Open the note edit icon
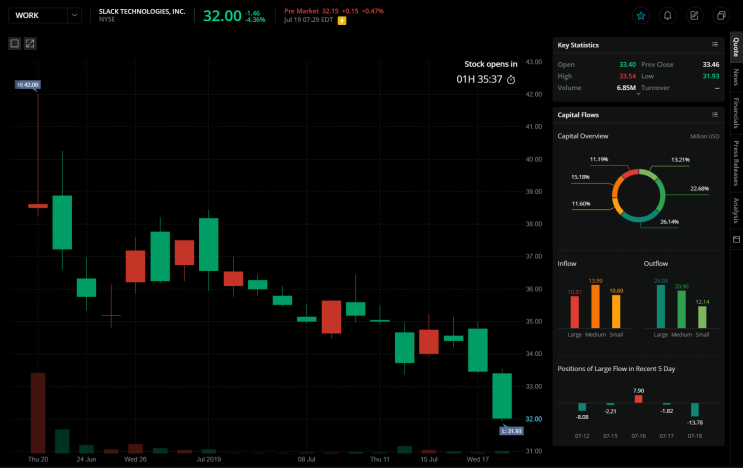Image resolution: width=743 pixels, height=468 pixels. 694,16
